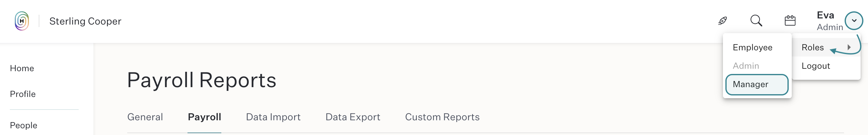Open People in the sidebar
868x135 pixels.
24,125
